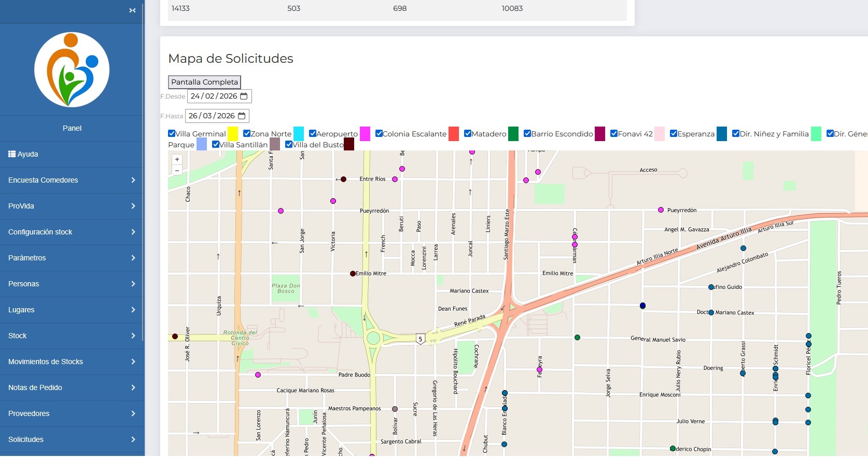Open the Solicitudes sidebar link

coord(72,439)
